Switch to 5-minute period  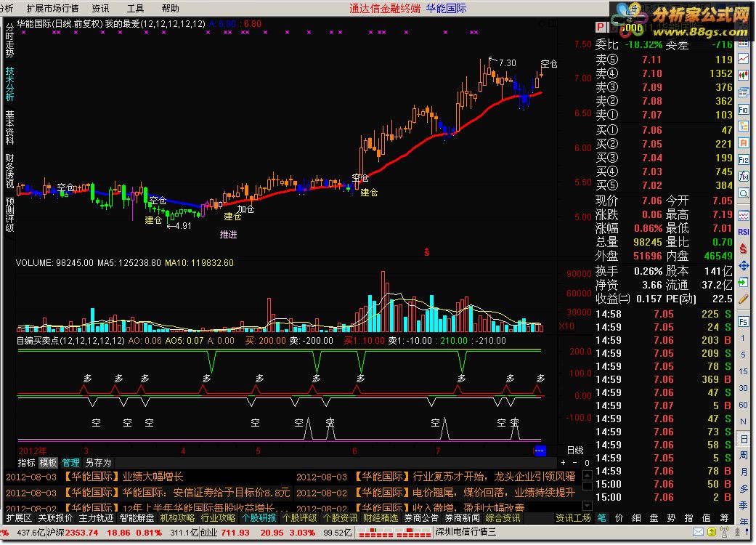743,355
